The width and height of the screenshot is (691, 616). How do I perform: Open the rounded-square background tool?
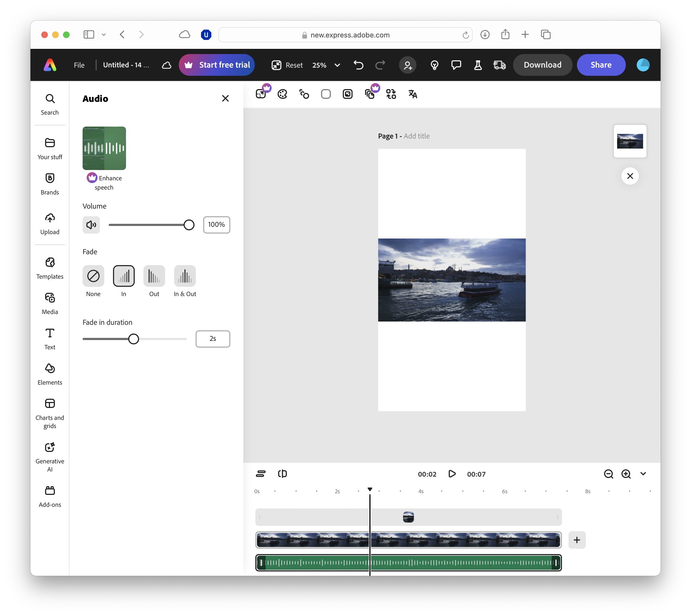point(326,94)
